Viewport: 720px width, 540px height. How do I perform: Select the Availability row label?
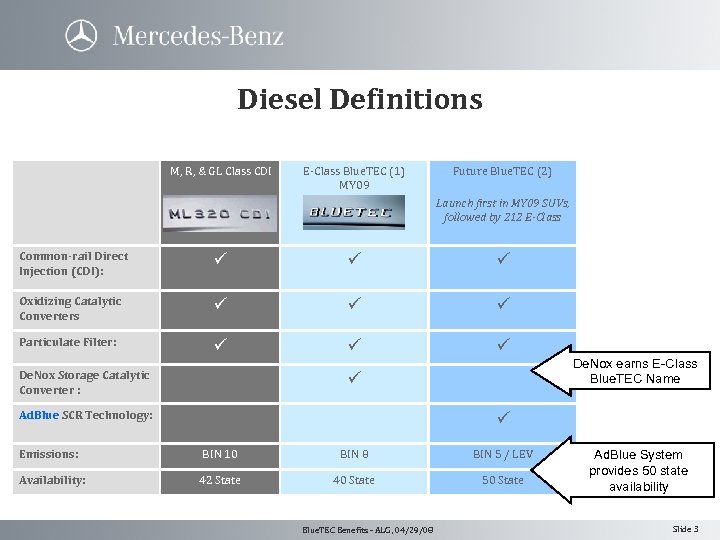pos(52,480)
